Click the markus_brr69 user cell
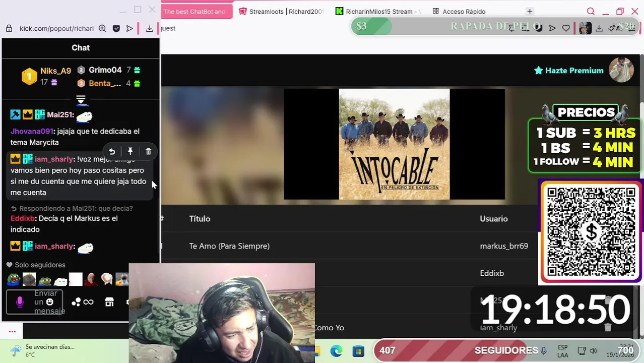This screenshot has height=363, width=644. coord(504,246)
